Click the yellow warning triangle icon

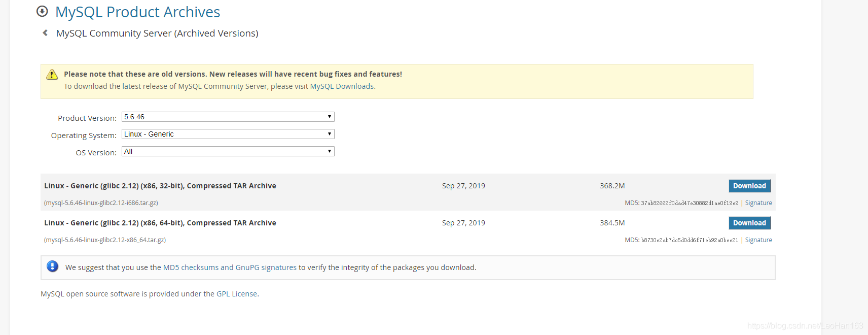click(52, 75)
